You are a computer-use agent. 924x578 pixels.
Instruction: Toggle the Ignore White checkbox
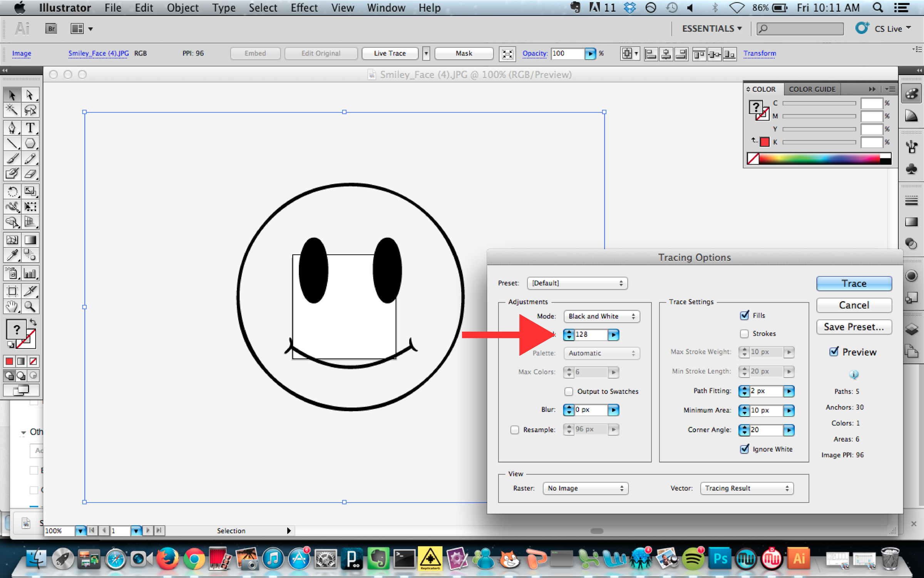pos(744,449)
